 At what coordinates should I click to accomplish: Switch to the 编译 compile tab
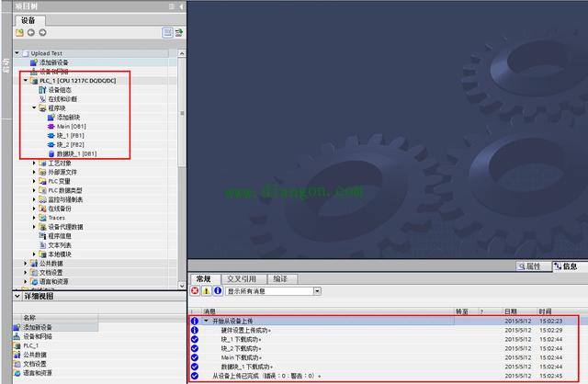coord(280,278)
